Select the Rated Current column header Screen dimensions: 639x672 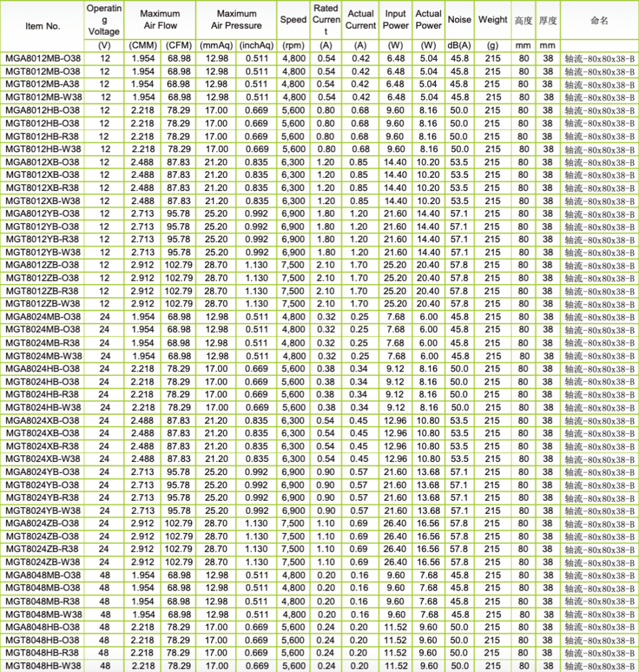tap(326, 20)
